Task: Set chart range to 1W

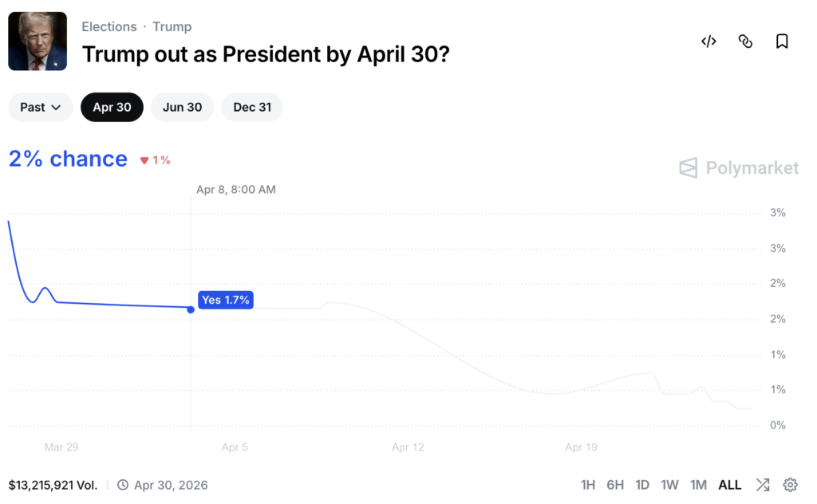Action: (670, 485)
